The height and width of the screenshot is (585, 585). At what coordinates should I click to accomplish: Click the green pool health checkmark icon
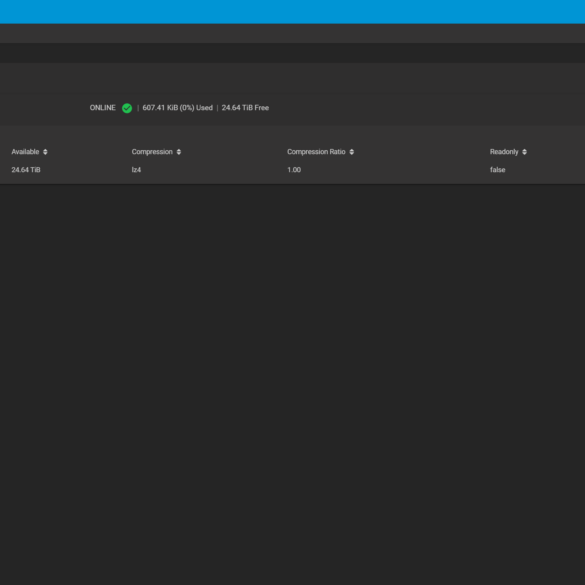coord(127,108)
